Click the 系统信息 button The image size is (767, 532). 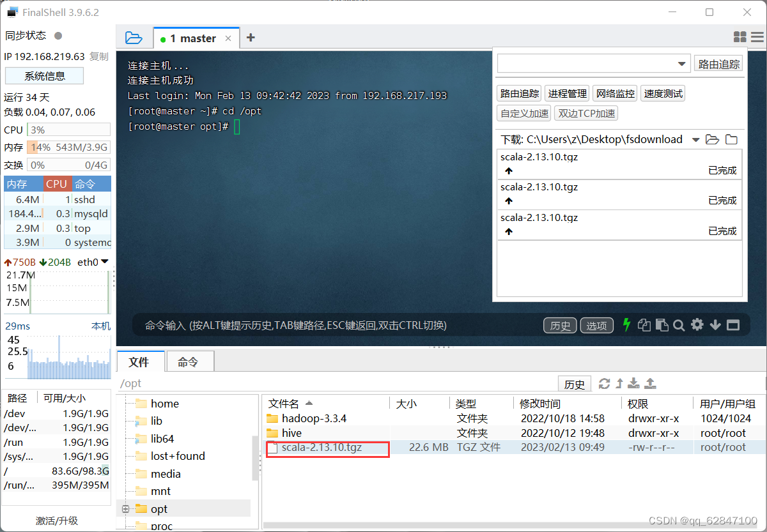(x=44, y=76)
